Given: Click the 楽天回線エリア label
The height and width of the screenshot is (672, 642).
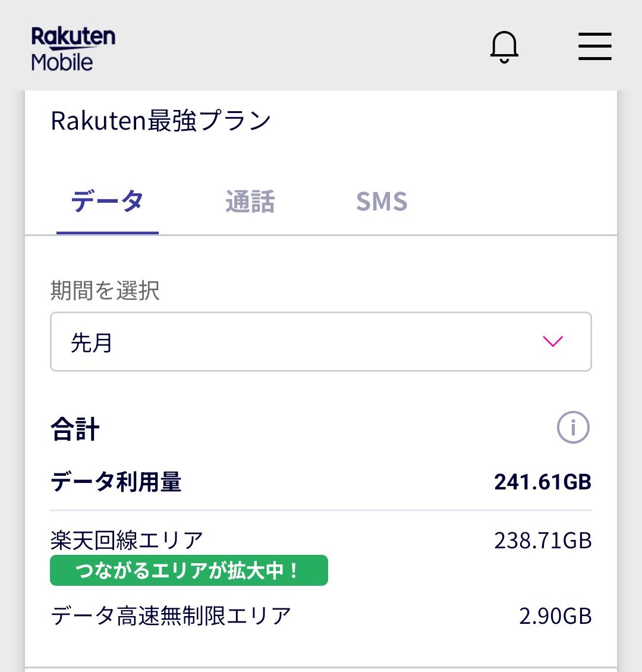Looking at the screenshot, I should [x=127, y=541].
